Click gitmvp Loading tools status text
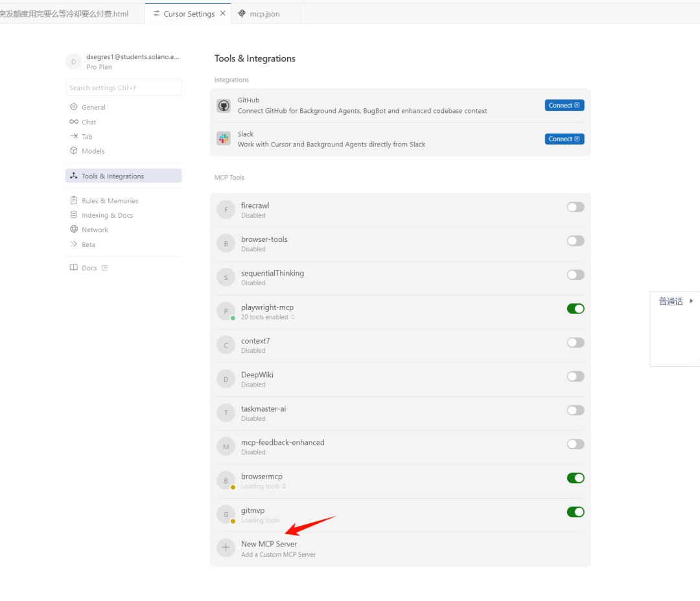This screenshot has height=601, width=700. [x=261, y=520]
